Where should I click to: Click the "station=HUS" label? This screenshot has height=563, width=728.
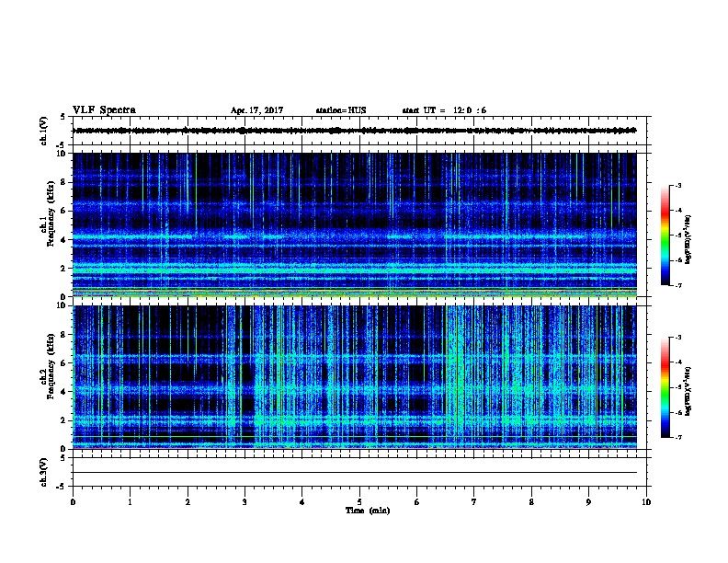click(x=341, y=110)
